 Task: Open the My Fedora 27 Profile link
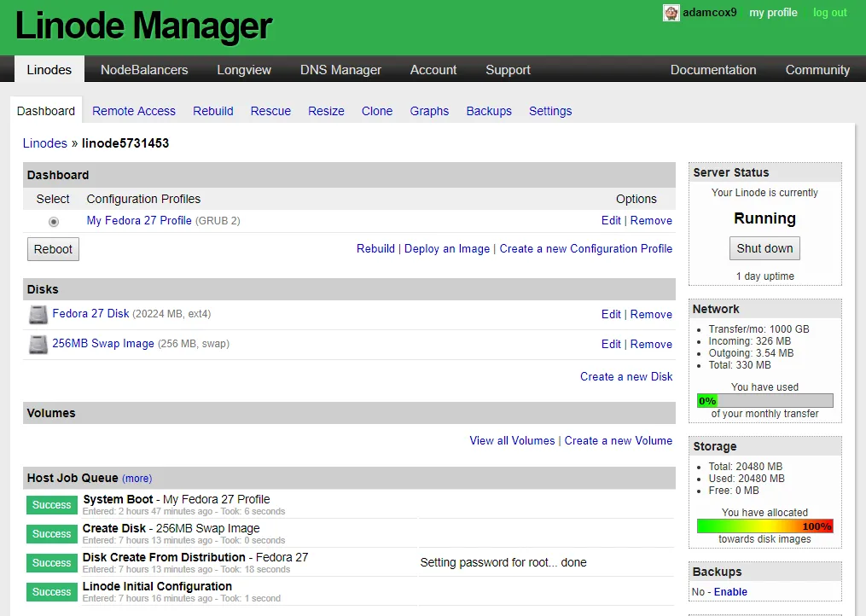[139, 220]
